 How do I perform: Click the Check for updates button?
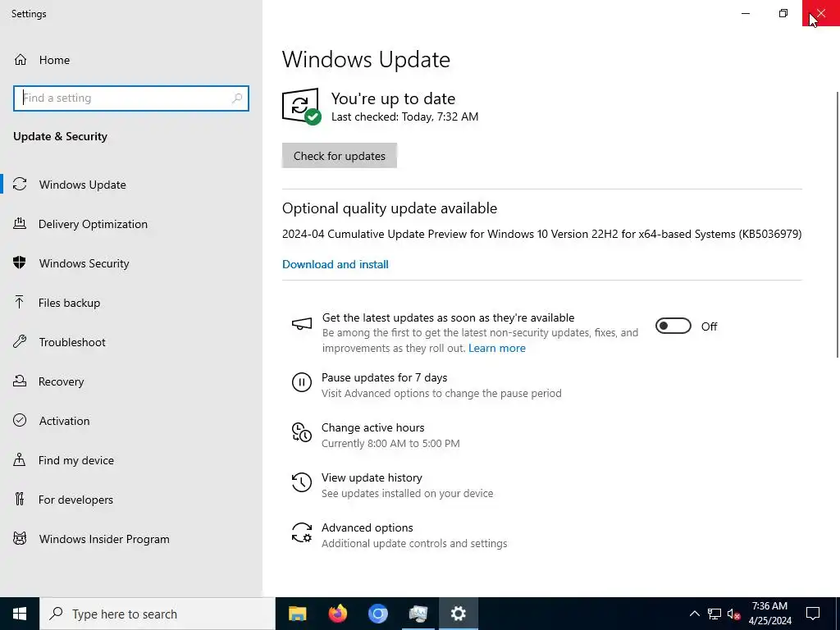click(339, 155)
